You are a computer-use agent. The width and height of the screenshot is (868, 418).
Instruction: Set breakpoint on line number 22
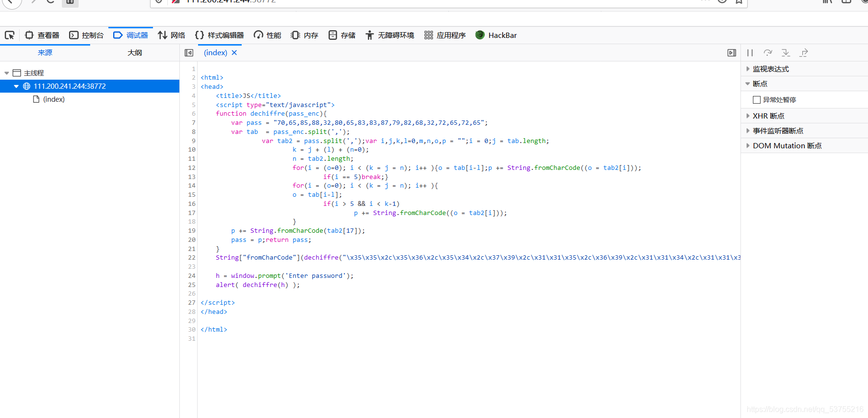192,258
